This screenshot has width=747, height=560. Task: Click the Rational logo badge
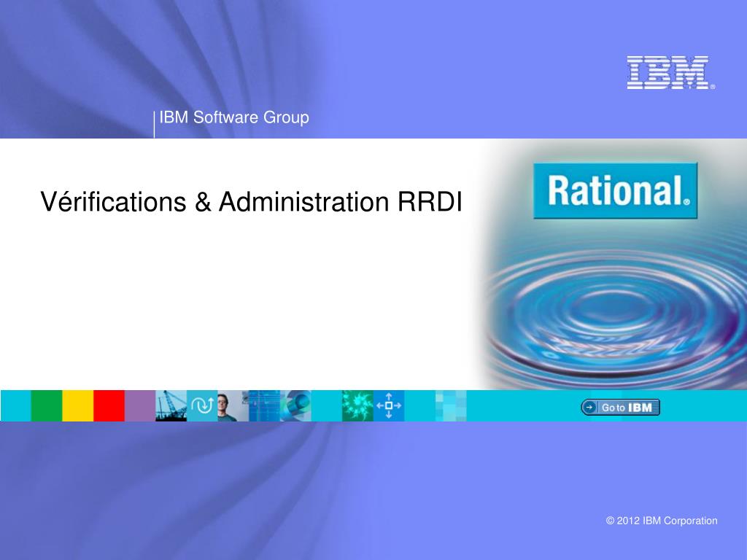(x=616, y=190)
